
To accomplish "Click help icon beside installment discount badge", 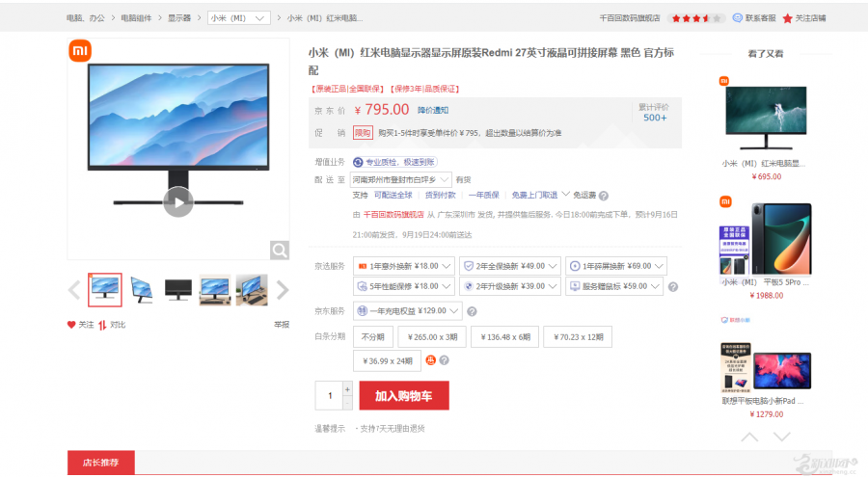I will [444, 360].
